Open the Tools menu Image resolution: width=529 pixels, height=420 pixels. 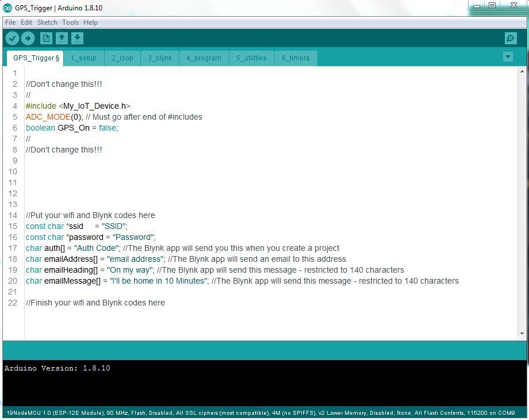[x=70, y=22]
